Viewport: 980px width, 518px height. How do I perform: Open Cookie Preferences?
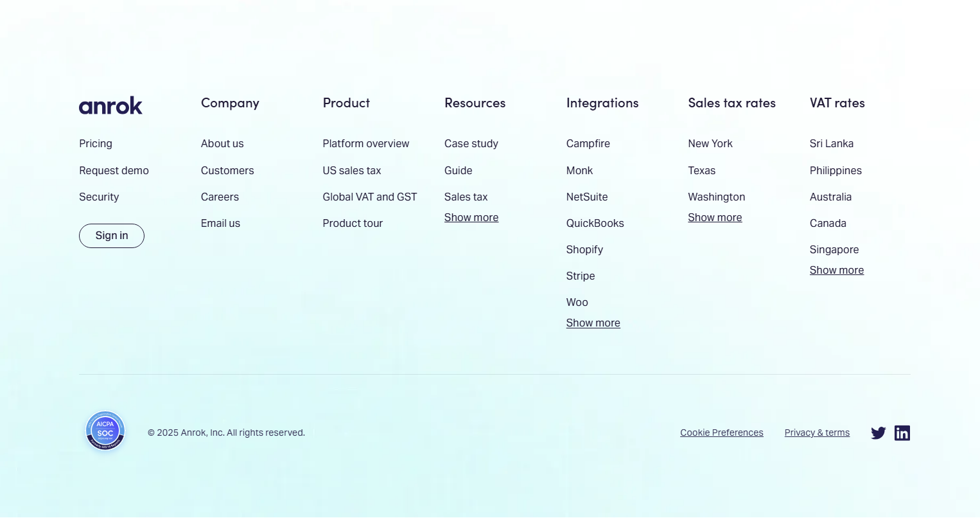[x=721, y=433]
